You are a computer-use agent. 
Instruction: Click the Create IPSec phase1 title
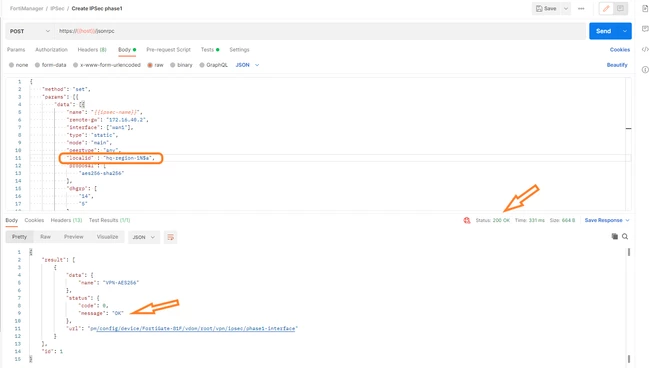click(97, 9)
